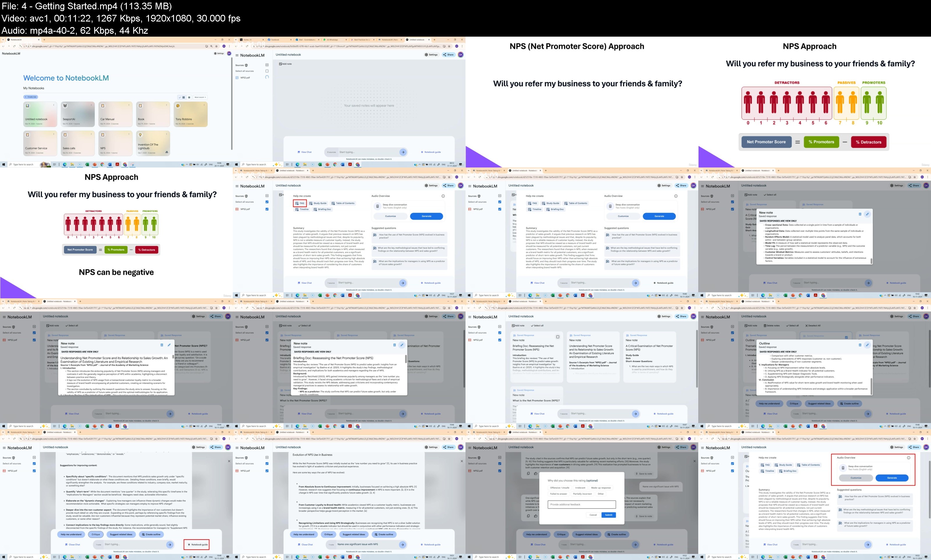The width and height of the screenshot is (931, 560).
Task: Switch to the Home / X browser tab
Action: coord(252,40)
